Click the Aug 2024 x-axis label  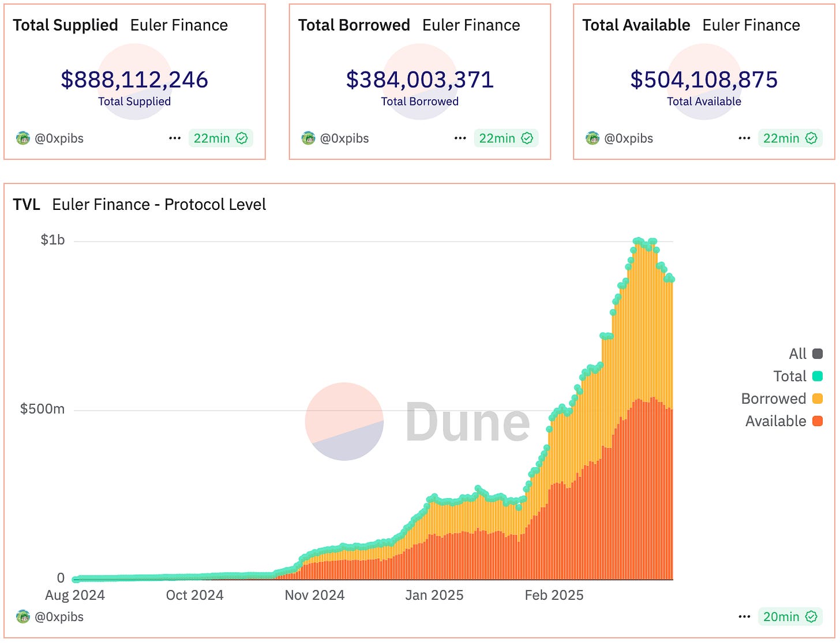[x=75, y=595]
